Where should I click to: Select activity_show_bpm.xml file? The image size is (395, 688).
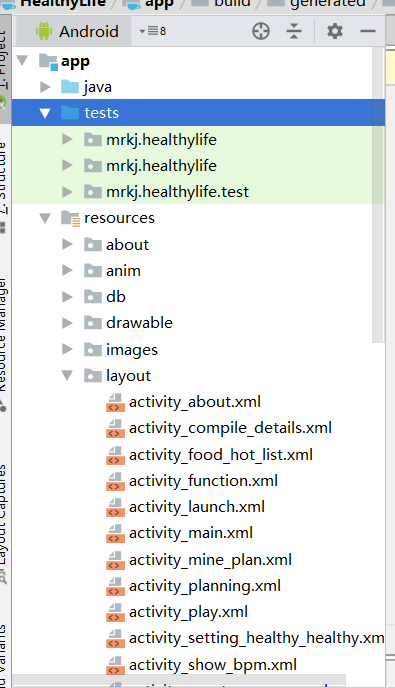(x=212, y=664)
